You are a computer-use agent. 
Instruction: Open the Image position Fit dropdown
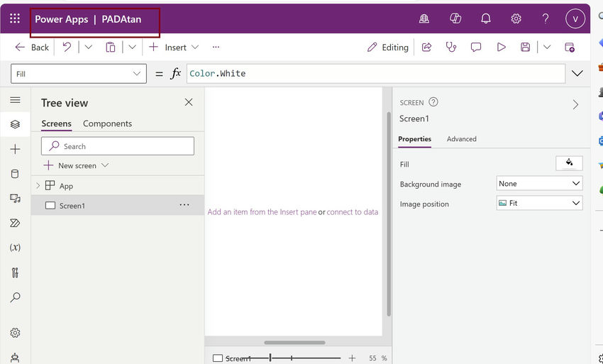coord(539,203)
